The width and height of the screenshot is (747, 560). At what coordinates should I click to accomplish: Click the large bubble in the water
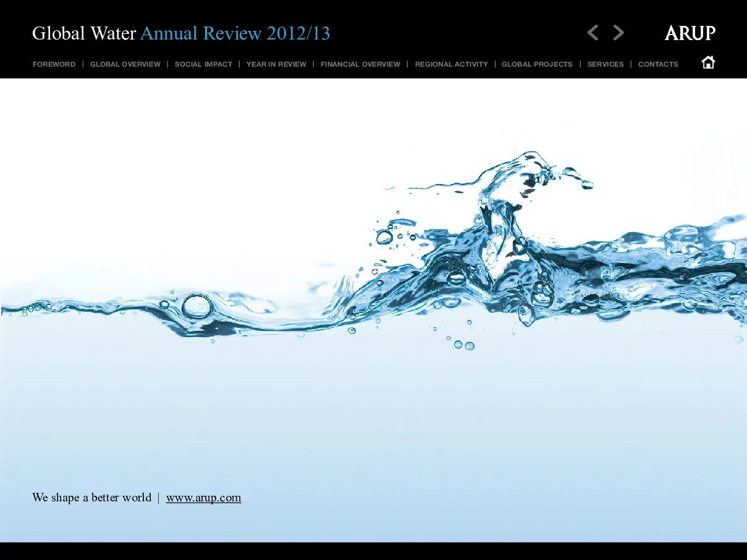(x=196, y=306)
